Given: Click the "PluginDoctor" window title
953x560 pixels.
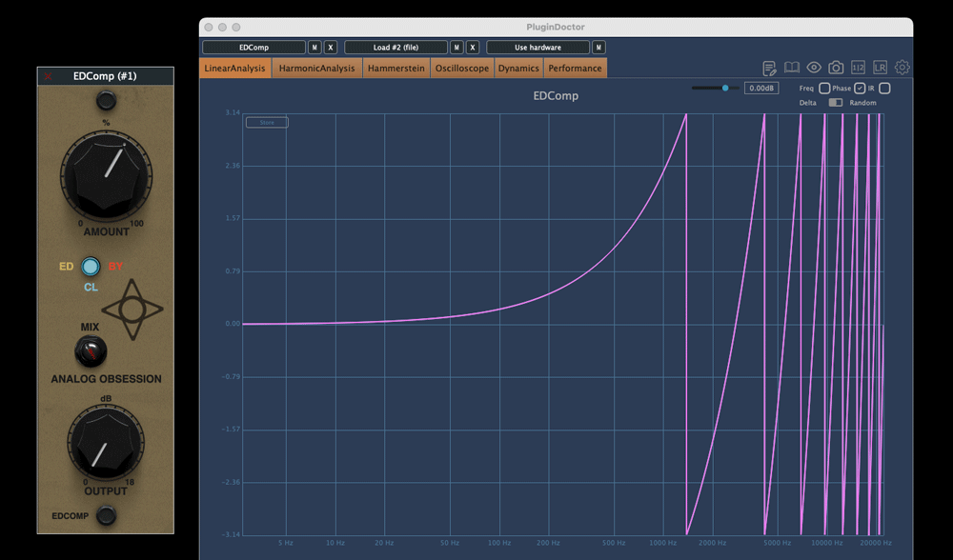Looking at the screenshot, I should click(556, 27).
